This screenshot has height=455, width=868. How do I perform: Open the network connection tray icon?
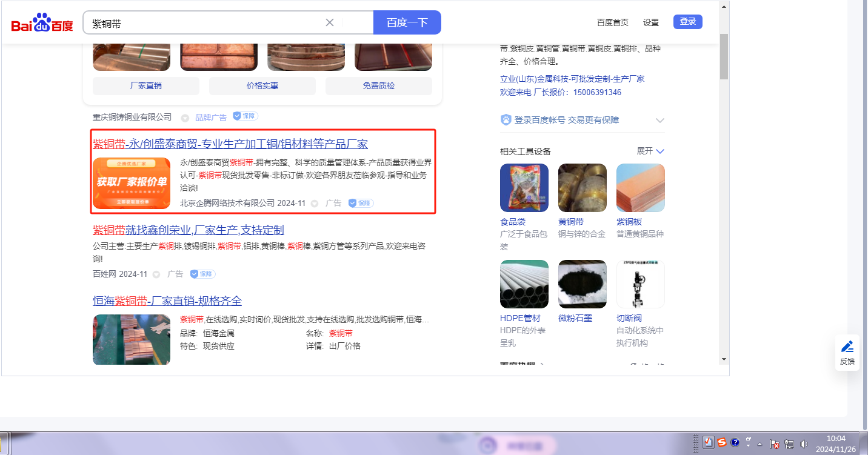(x=789, y=444)
